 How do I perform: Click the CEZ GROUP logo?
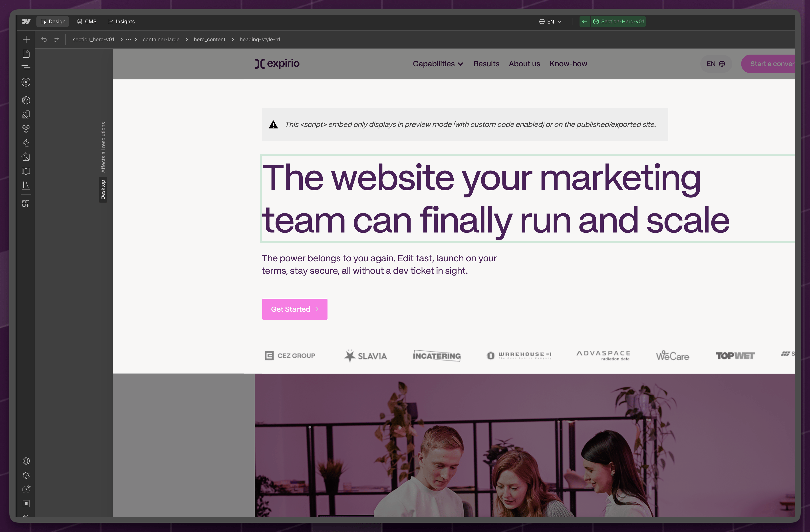pyautogui.click(x=290, y=356)
